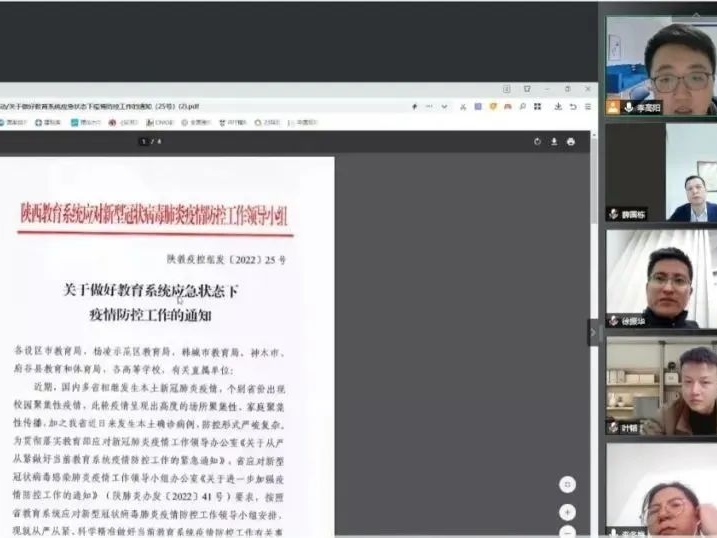Image resolution: width=717 pixels, height=538 pixels.
Task: Select video tile of man in blue suit
Action: [661, 172]
